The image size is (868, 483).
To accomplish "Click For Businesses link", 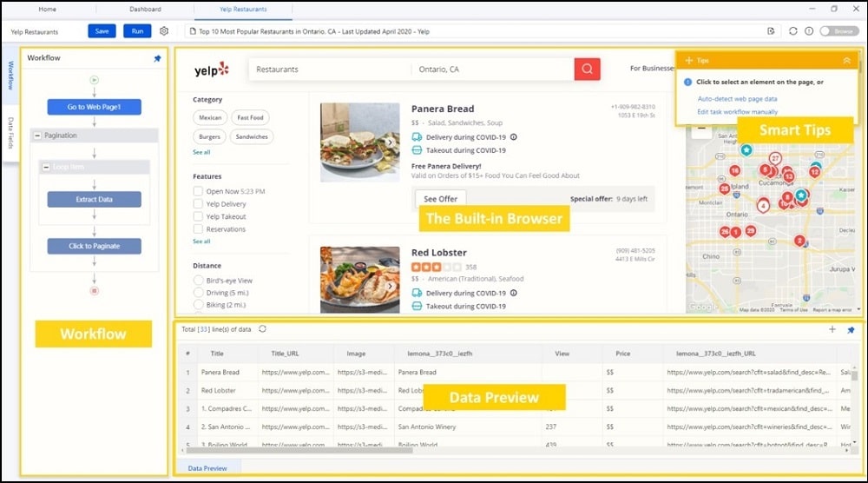I will click(x=652, y=68).
